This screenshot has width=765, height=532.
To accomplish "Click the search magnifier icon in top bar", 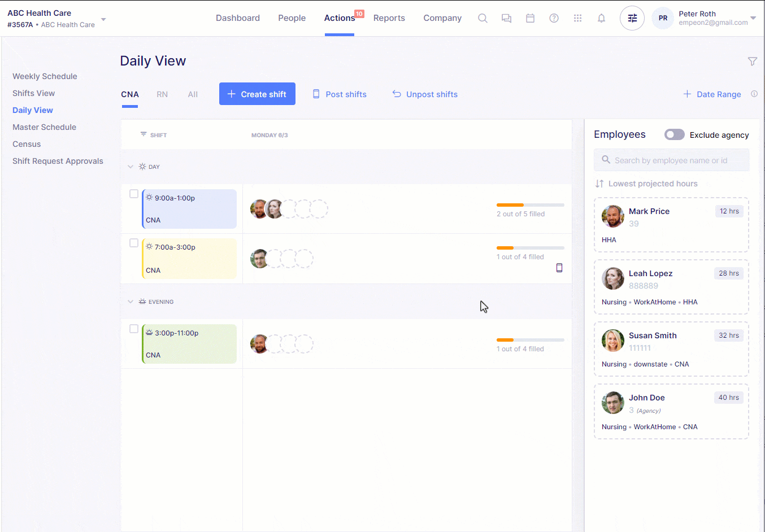I will 483,18.
